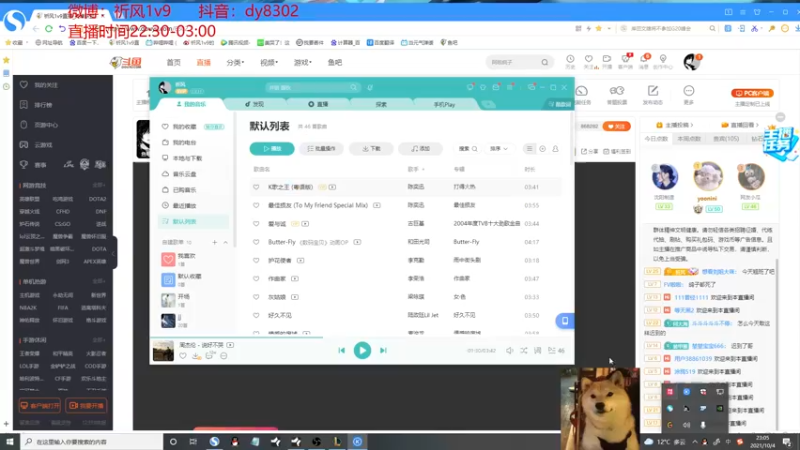Image resolution: width=800 pixels, height=450 pixels.
Task: Click the listen-to-identify microphone icon
Action: 370,88
